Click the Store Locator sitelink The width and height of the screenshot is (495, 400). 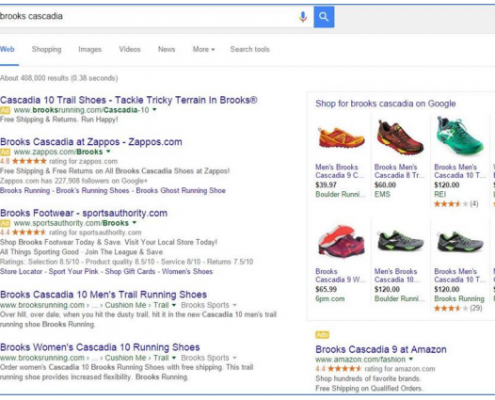[x=21, y=271]
